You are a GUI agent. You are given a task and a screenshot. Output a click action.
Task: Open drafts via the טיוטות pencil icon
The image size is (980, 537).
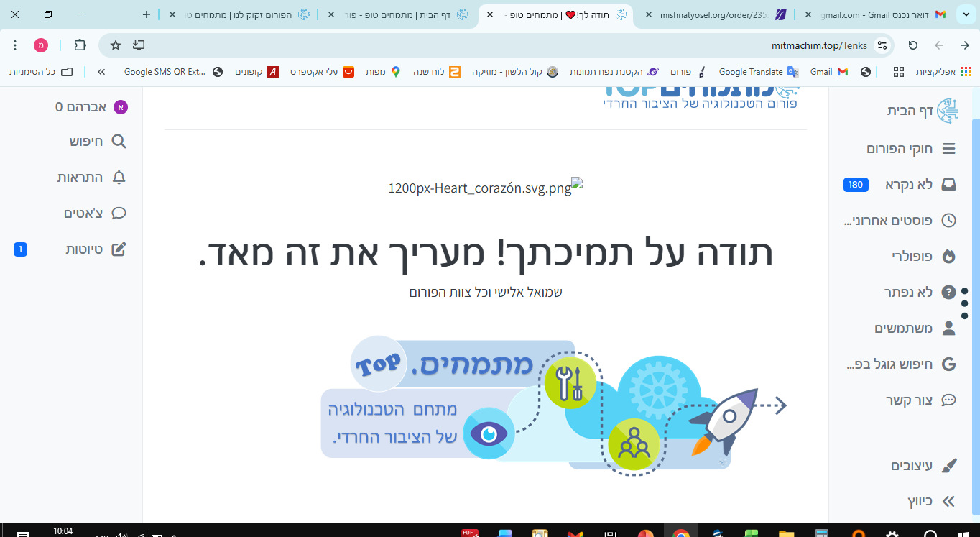119,249
